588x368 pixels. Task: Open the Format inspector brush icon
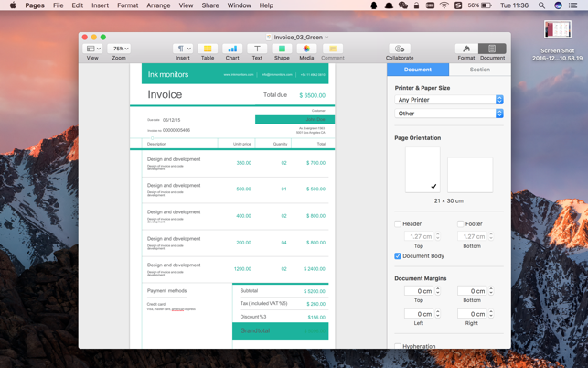tap(466, 49)
